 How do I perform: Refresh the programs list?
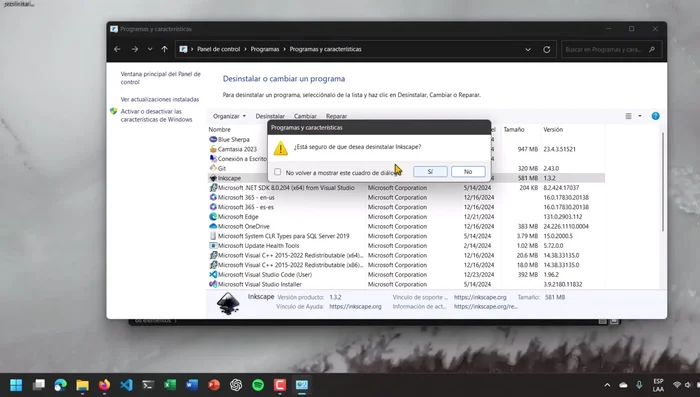[x=546, y=49]
